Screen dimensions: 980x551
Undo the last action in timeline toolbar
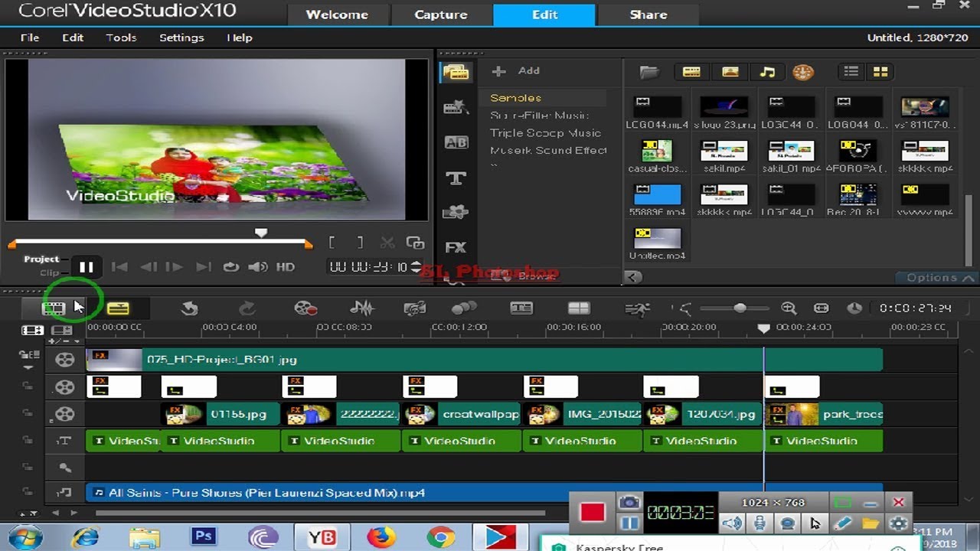(x=189, y=308)
